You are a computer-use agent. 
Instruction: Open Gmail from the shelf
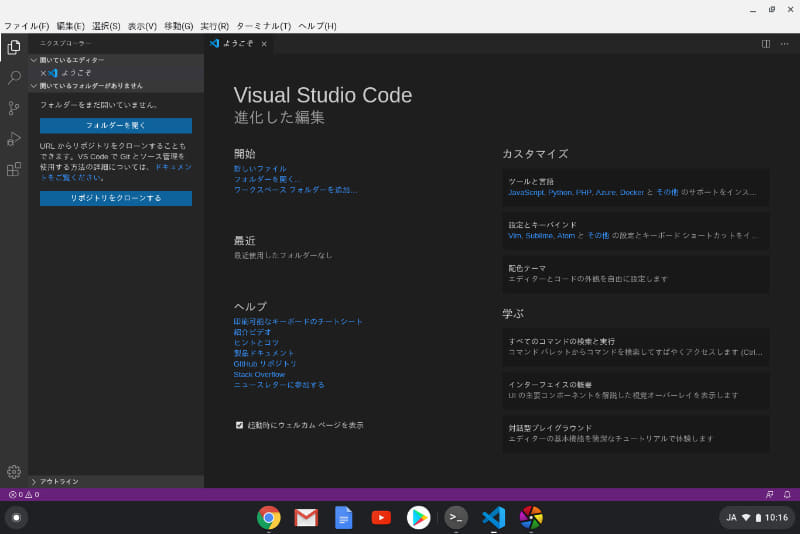coord(306,518)
